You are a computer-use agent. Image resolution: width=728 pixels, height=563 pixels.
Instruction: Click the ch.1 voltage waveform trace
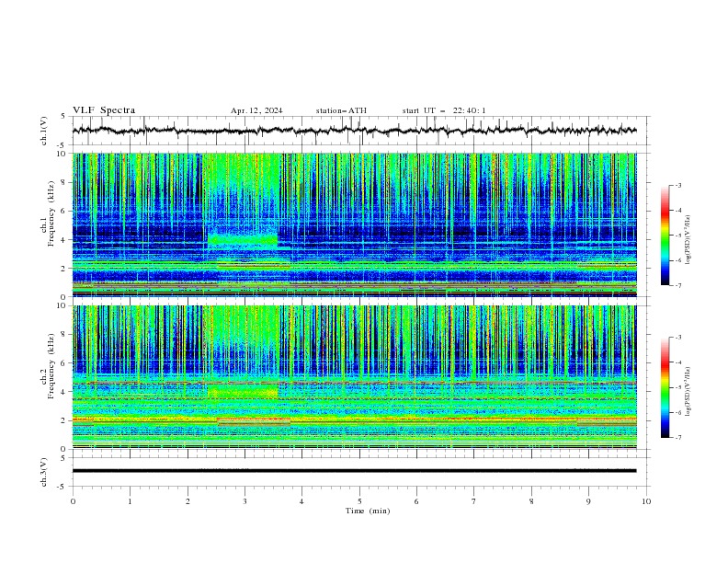click(354, 131)
